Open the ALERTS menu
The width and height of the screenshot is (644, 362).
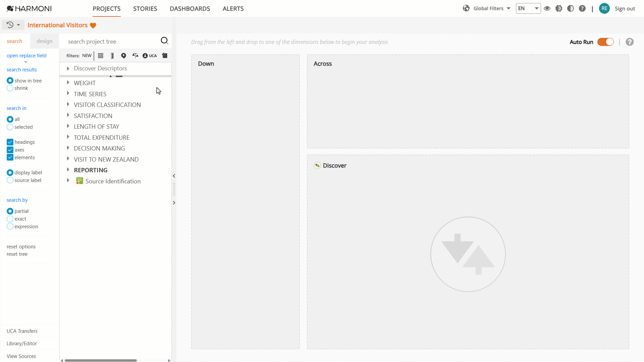pos(233,9)
